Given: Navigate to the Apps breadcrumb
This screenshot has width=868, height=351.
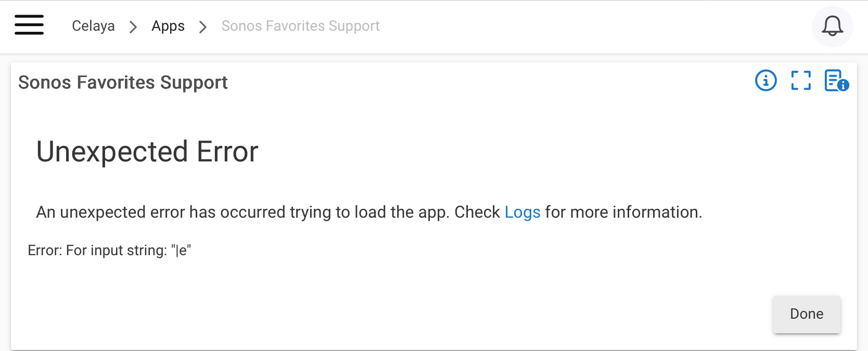Looking at the screenshot, I should (x=168, y=26).
